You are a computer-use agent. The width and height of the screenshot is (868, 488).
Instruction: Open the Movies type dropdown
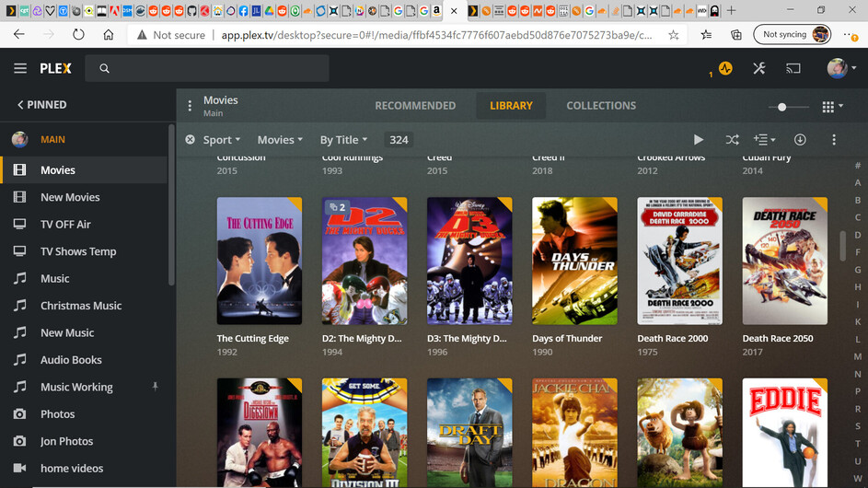pyautogui.click(x=280, y=140)
